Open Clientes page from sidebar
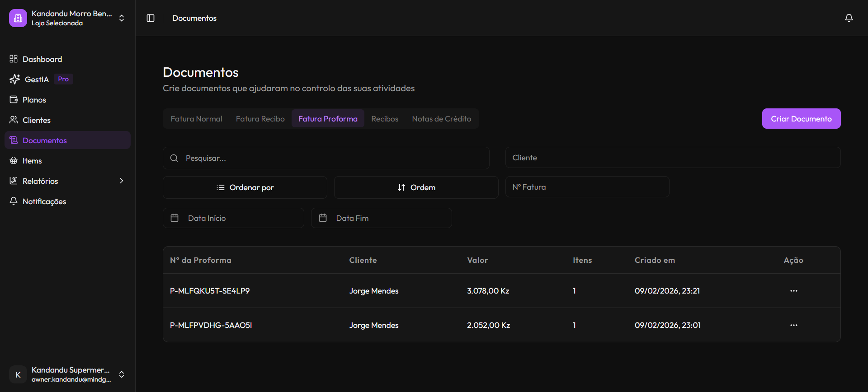Image resolution: width=868 pixels, height=392 pixels. coord(36,120)
